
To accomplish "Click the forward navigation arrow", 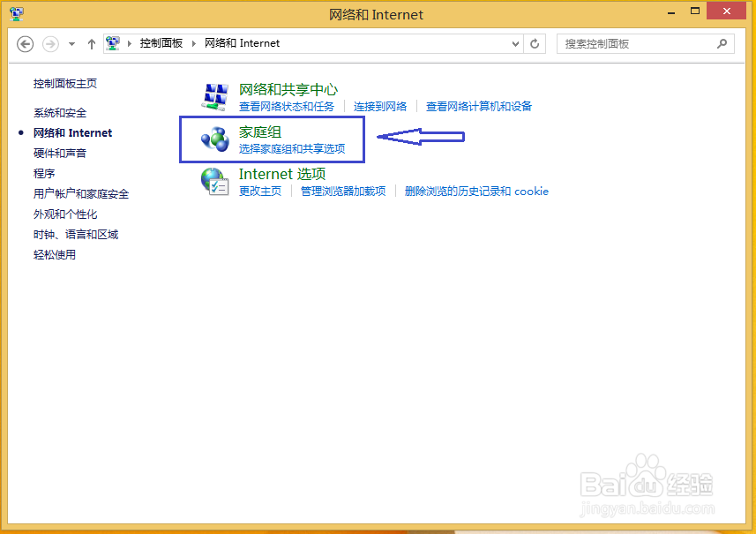I will pyautogui.click(x=50, y=43).
